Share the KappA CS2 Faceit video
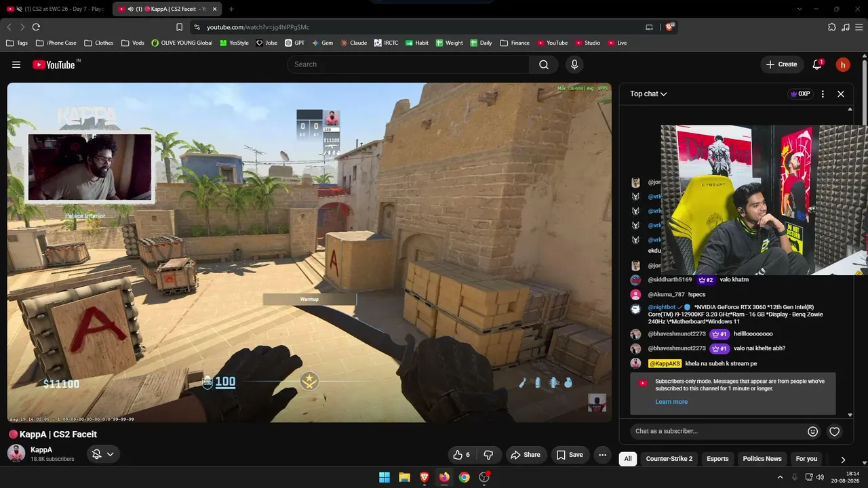The height and width of the screenshot is (488, 868). (x=526, y=455)
